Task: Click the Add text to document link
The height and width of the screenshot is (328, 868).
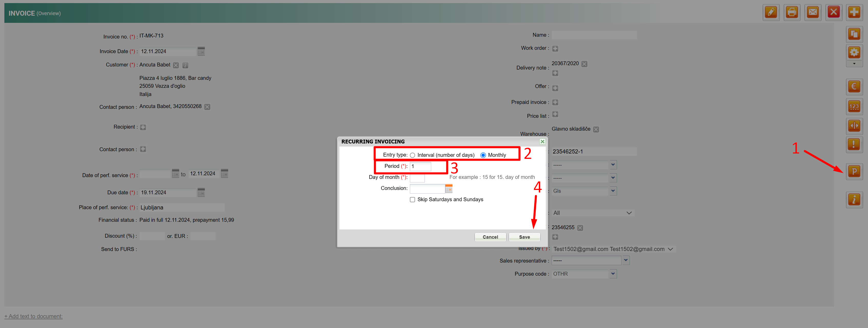Action: [x=33, y=316]
